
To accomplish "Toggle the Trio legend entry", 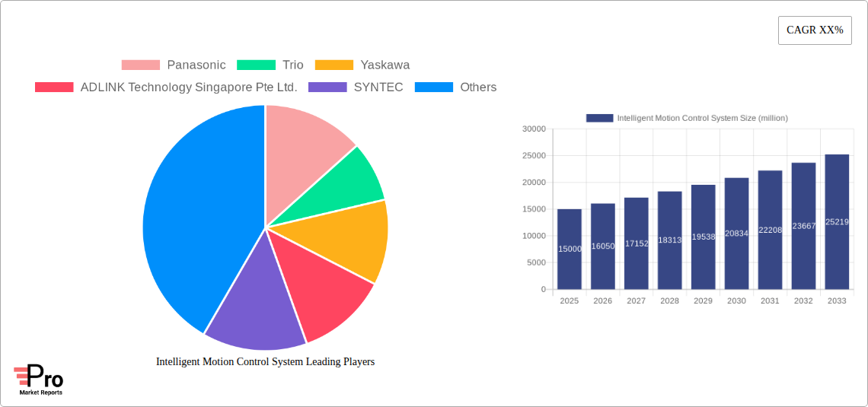I will point(270,65).
